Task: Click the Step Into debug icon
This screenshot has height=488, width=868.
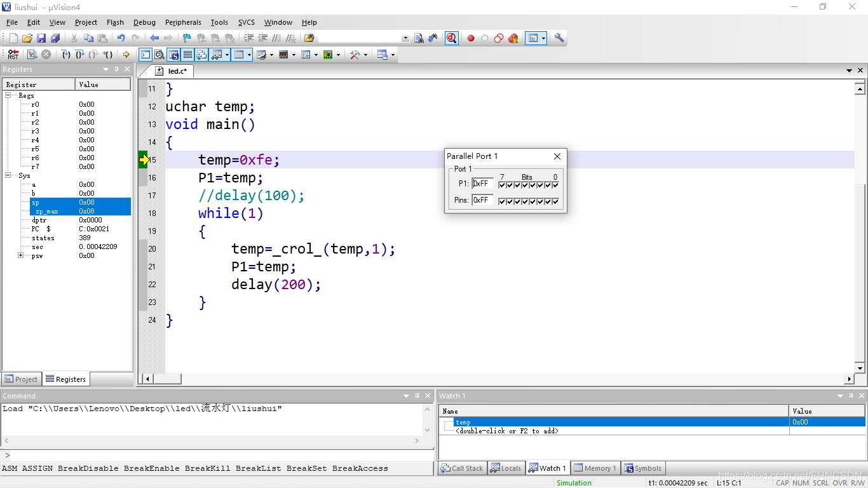Action: click(x=65, y=55)
